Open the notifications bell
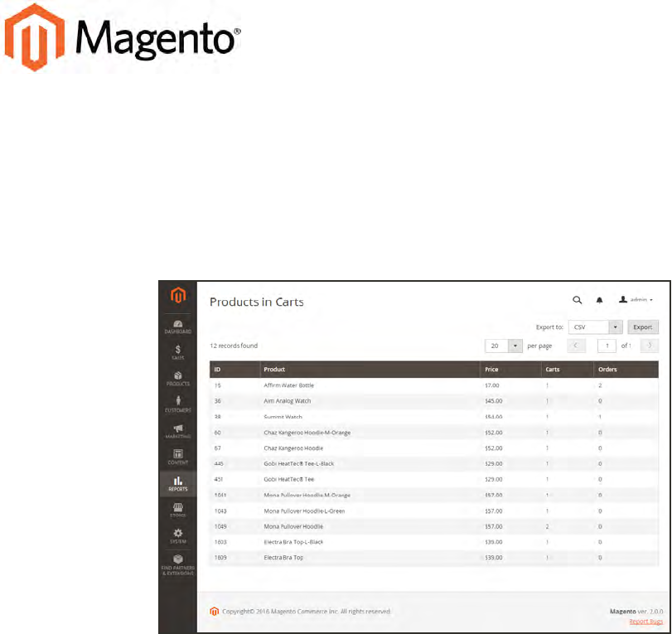672x634 pixels. pyautogui.click(x=600, y=300)
